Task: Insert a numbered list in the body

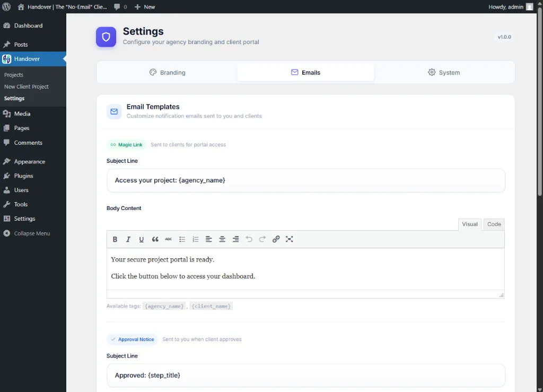Action: tap(196, 239)
